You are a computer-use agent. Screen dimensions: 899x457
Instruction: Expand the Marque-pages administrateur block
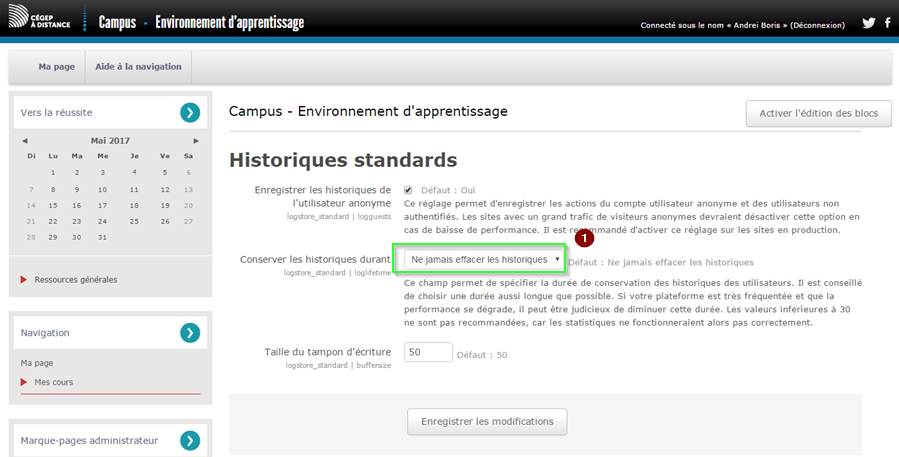pos(190,440)
